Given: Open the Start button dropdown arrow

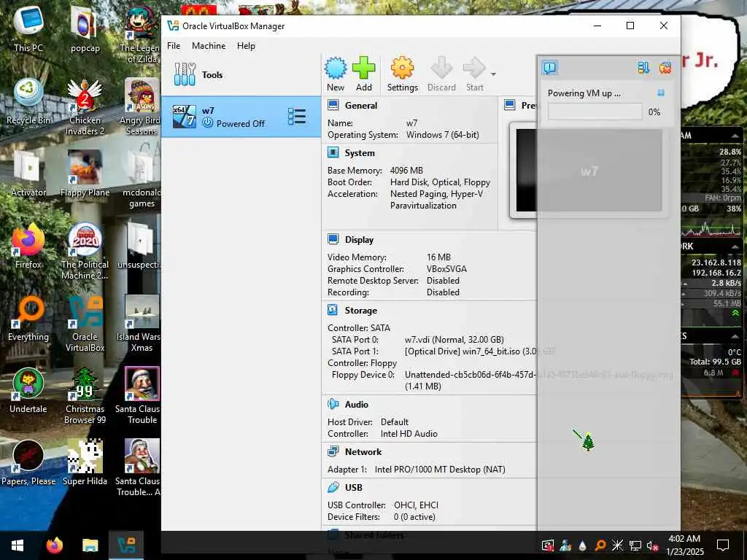Looking at the screenshot, I should (x=494, y=74).
